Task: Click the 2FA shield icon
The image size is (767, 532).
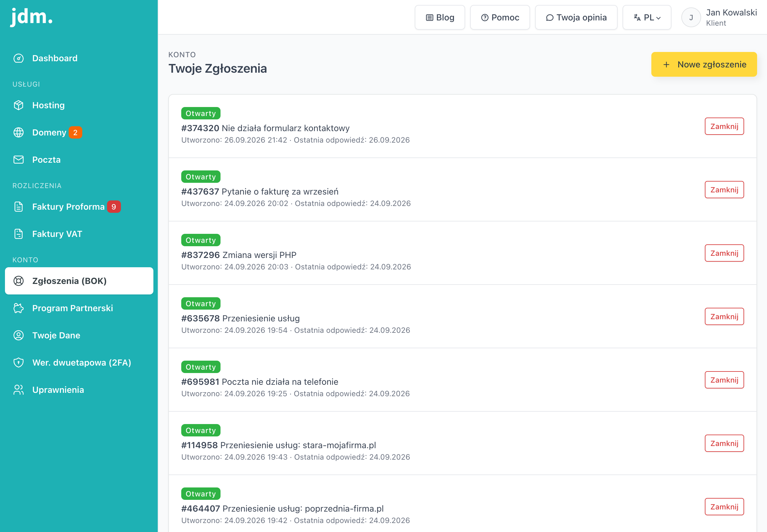Action: click(18, 362)
